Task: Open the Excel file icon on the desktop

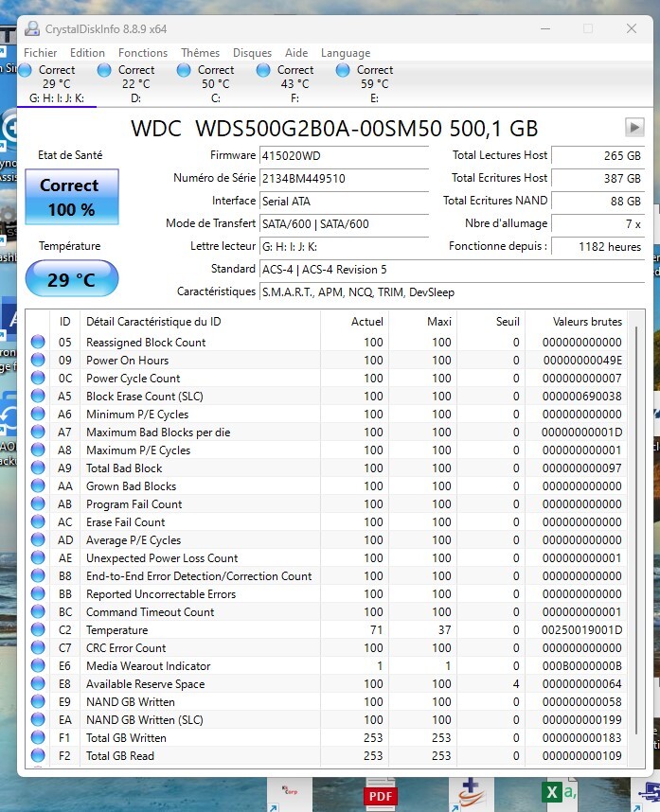Action: 559,792
